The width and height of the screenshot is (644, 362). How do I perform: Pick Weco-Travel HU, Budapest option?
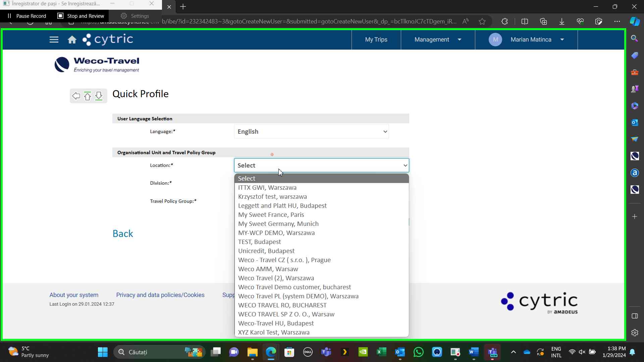[x=322, y=323]
